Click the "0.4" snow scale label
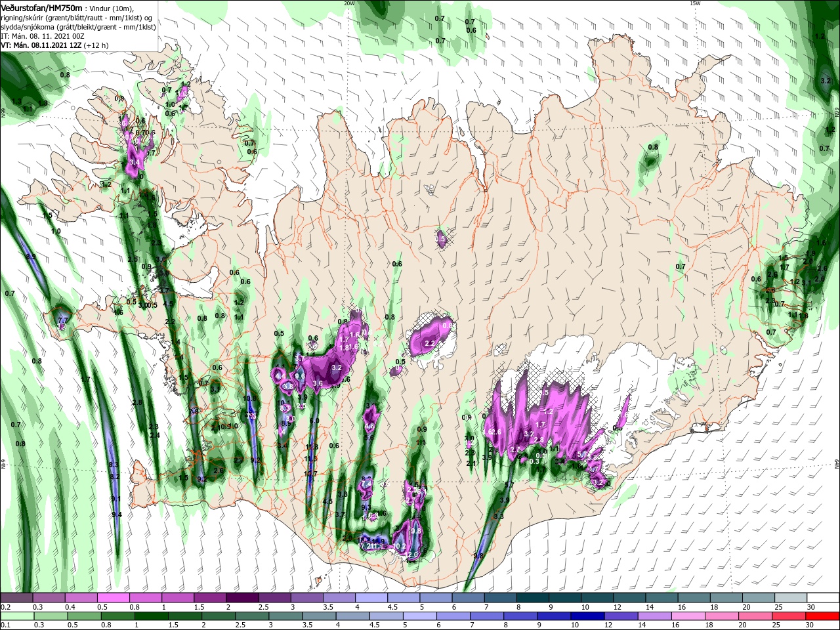Screen dimensions: 840x630 coord(70,607)
